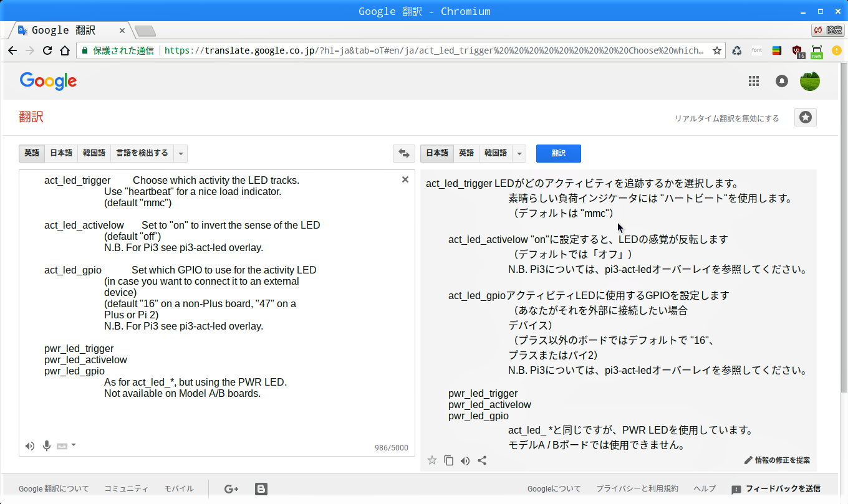Expand the source language dropdown
The height and width of the screenshot is (504, 848).
180,153
